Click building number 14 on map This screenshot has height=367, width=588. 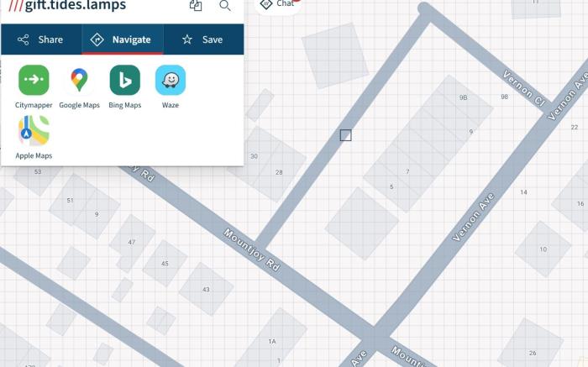coord(524,192)
